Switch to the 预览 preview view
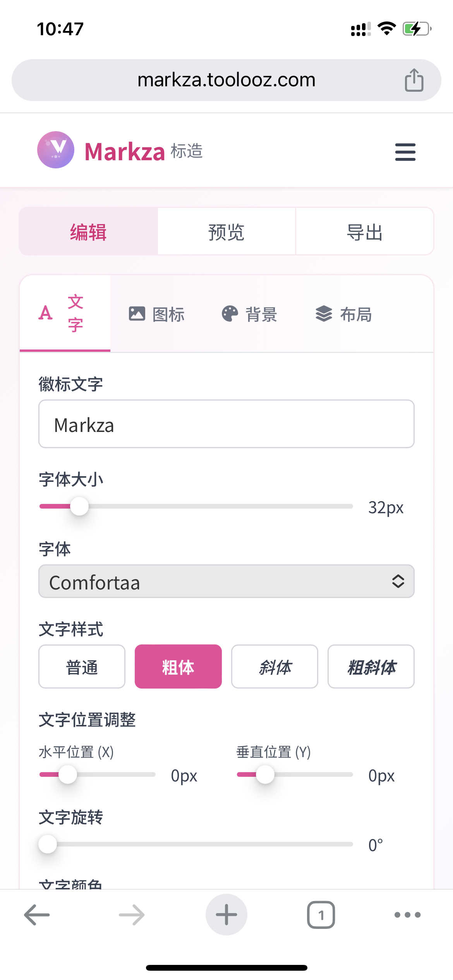 [226, 231]
